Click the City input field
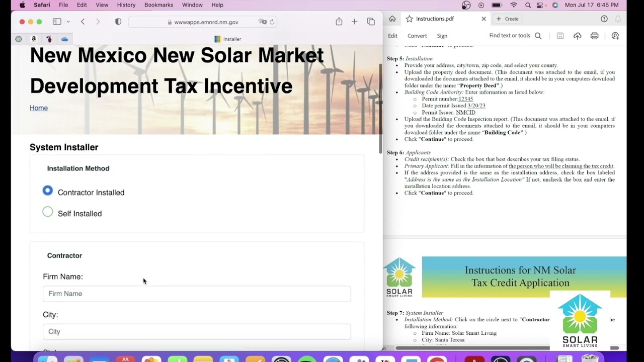644x362 pixels. click(197, 332)
